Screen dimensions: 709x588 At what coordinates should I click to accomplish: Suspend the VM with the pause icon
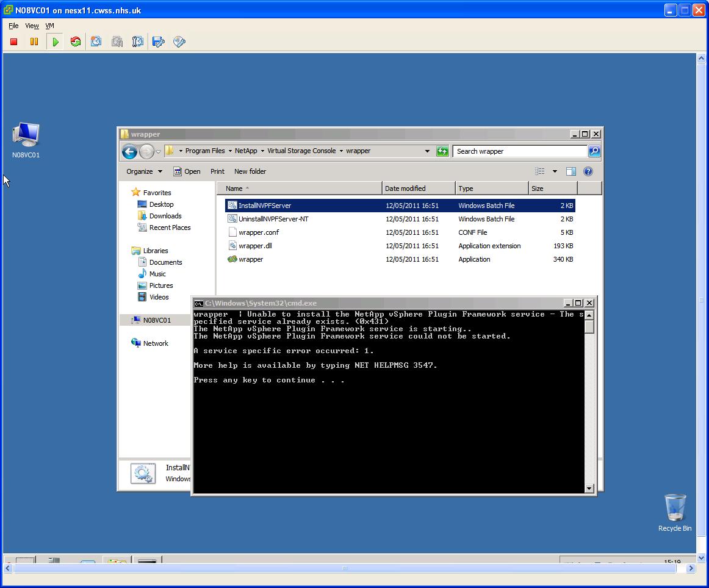34,41
